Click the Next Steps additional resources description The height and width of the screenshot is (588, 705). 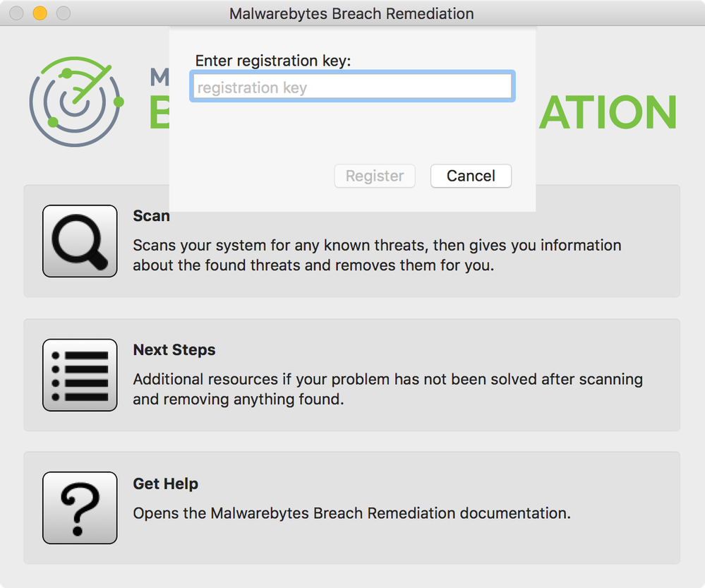(x=387, y=389)
